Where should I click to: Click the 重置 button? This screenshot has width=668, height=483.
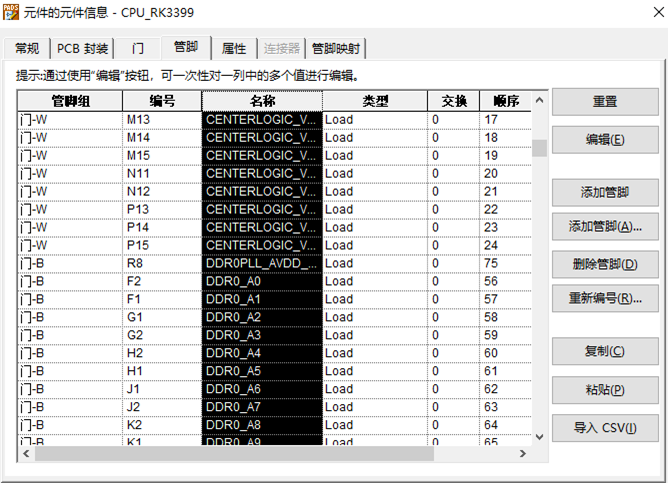(x=605, y=101)
